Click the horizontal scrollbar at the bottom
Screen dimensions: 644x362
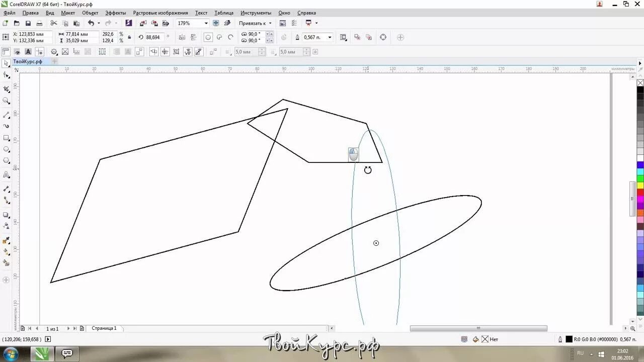tap(478, 328)
